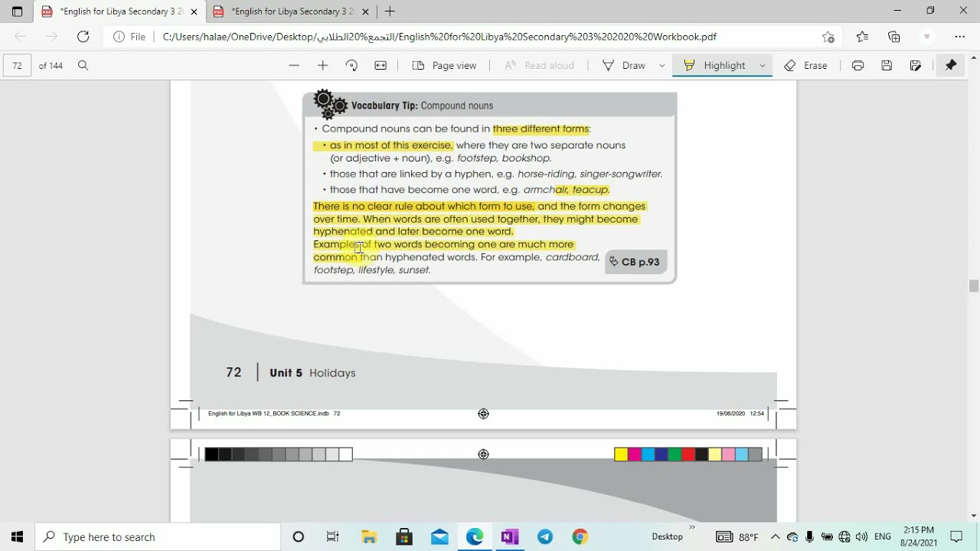Viewport: 980px width, 551px height.
Task: Select the Erase tool
Action: [805, 66]
